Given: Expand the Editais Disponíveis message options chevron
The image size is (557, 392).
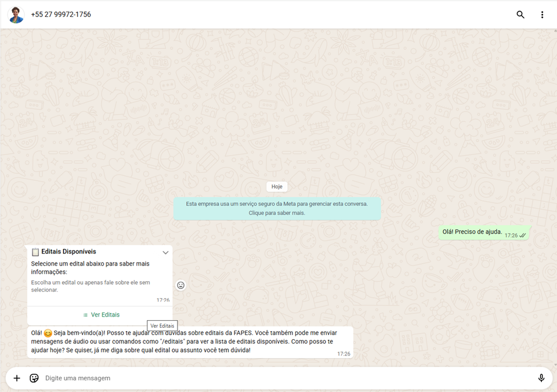Looking at the screenshot, I should pyautogui.click(x=165, y=253).
